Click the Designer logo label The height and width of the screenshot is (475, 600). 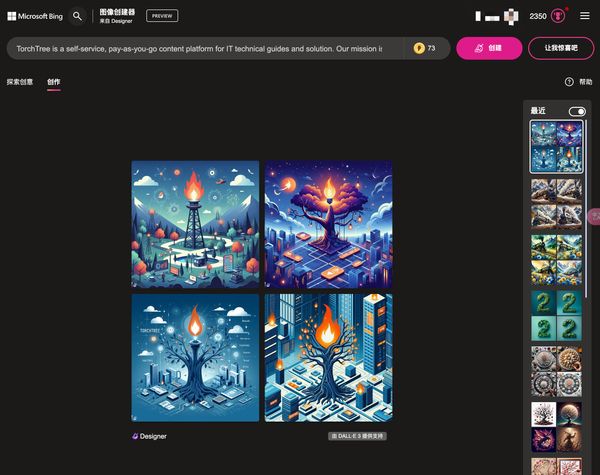point(149,436)
